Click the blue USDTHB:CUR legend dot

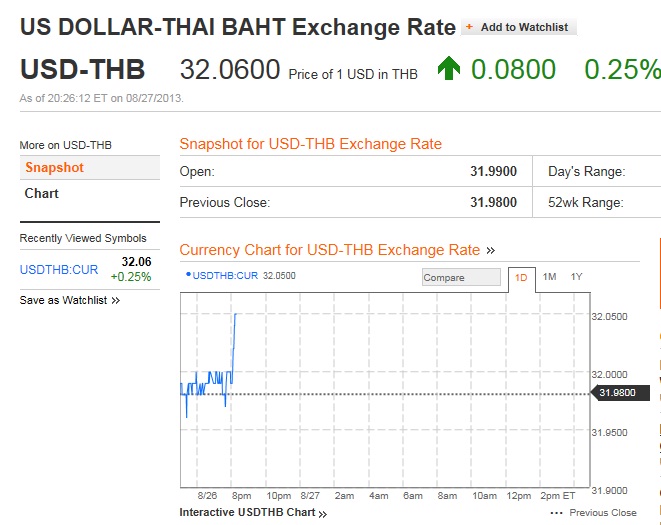[187, 274]
